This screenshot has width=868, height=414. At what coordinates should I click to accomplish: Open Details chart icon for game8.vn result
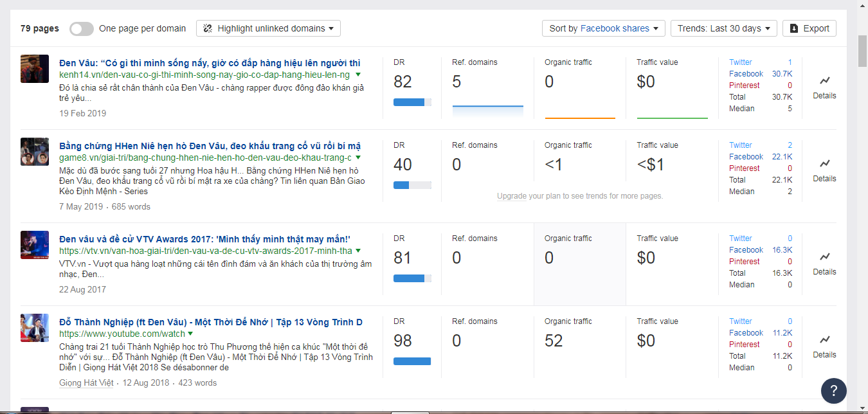824,164
